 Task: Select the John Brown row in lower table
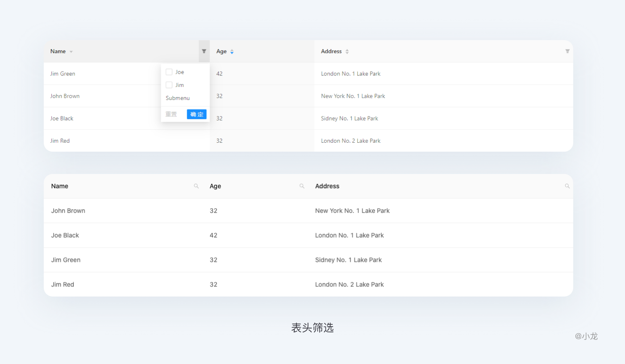point(68,211)
